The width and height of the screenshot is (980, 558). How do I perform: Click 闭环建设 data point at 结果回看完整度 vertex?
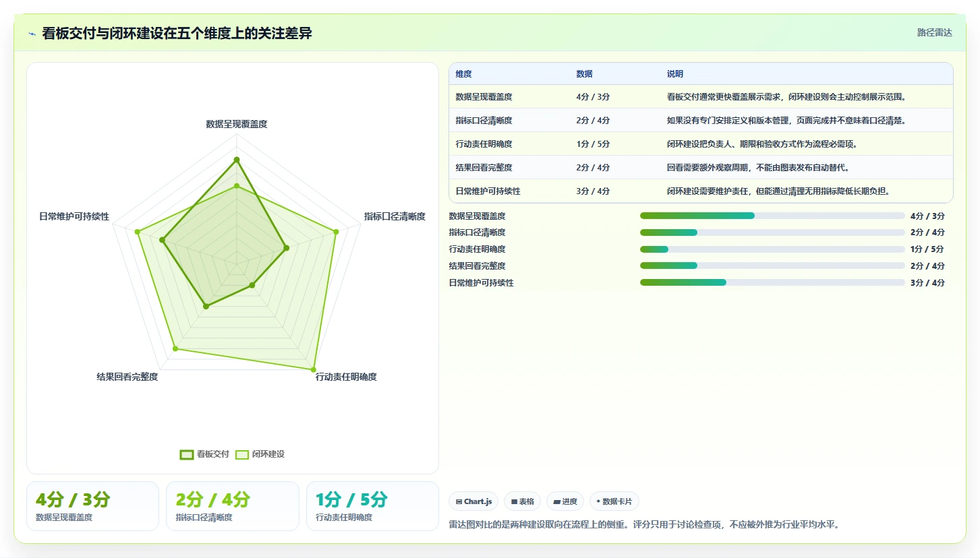tap(175, 348)
